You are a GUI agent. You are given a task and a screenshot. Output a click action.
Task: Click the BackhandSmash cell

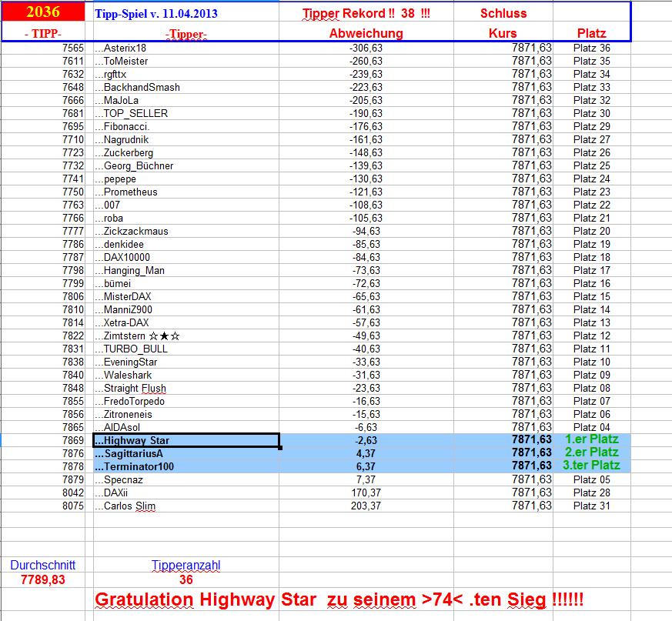click(186, 88)
